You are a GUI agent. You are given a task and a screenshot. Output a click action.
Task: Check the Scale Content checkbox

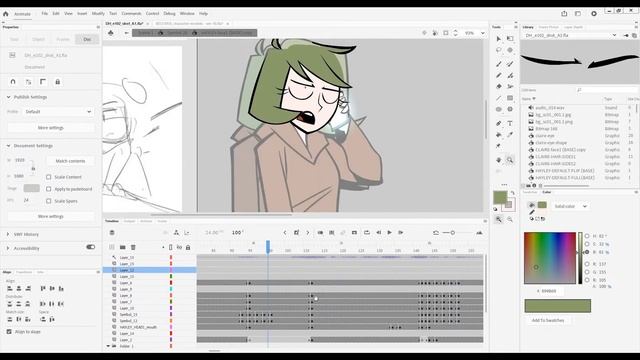coord(49,177)
